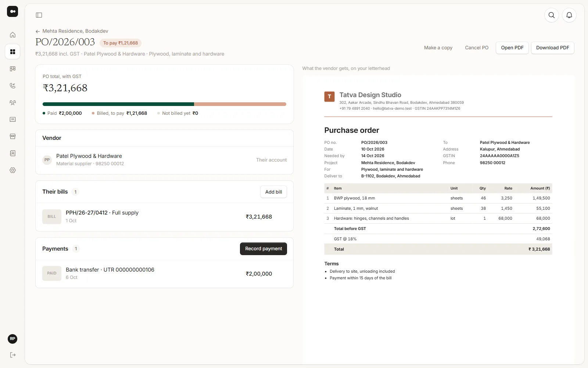The image size is (588, 368).
Task: Click the To pay ₹1,21,668 badge
Action: pos(121,43)
